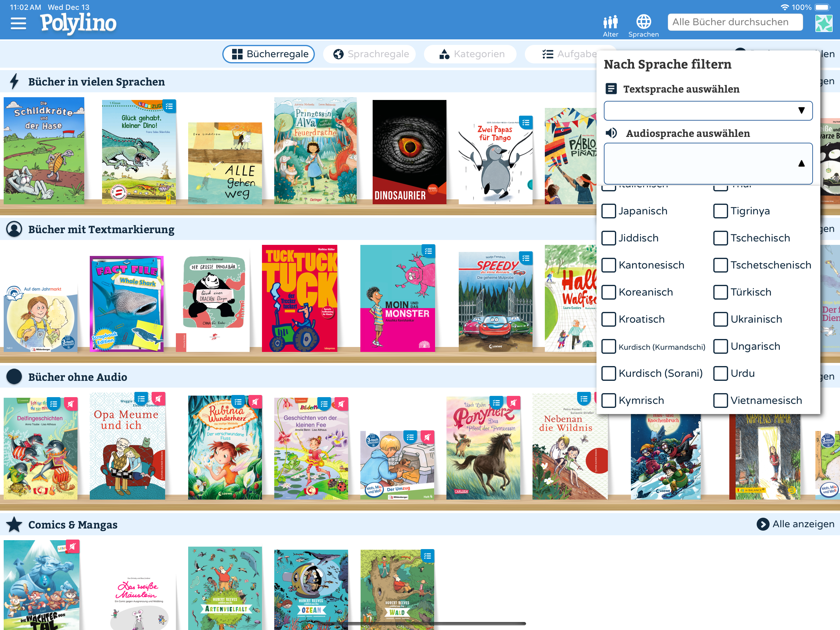Open Die Schildkröte und der Hase book
The width and height of the screenshot is (840, 630).
pyautogui.click(x=44, y=150)
